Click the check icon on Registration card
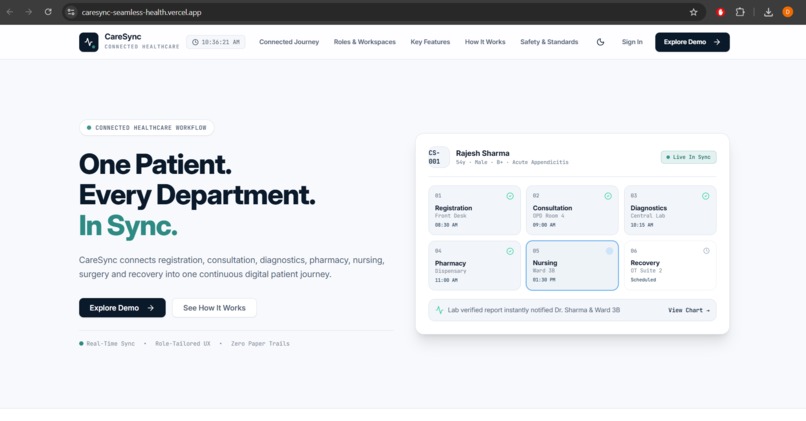 pos(510,196)
